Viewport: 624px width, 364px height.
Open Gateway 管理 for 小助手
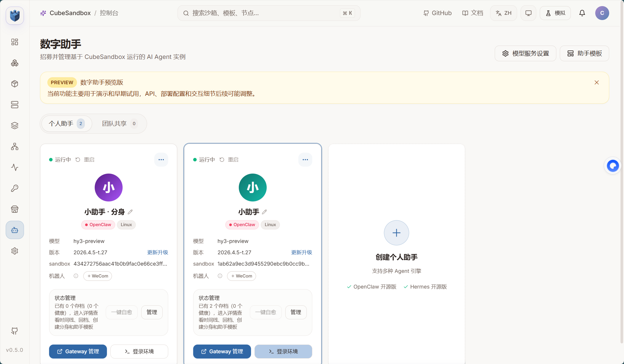click(222, 352)
